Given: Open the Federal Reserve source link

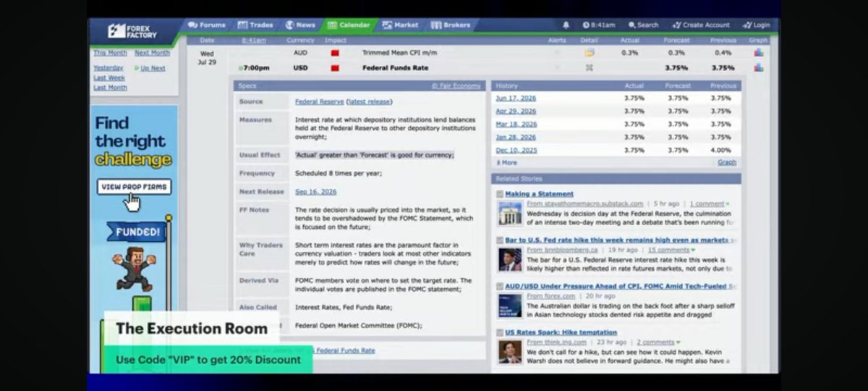Looking at the screenshot, I should point(319,101).
